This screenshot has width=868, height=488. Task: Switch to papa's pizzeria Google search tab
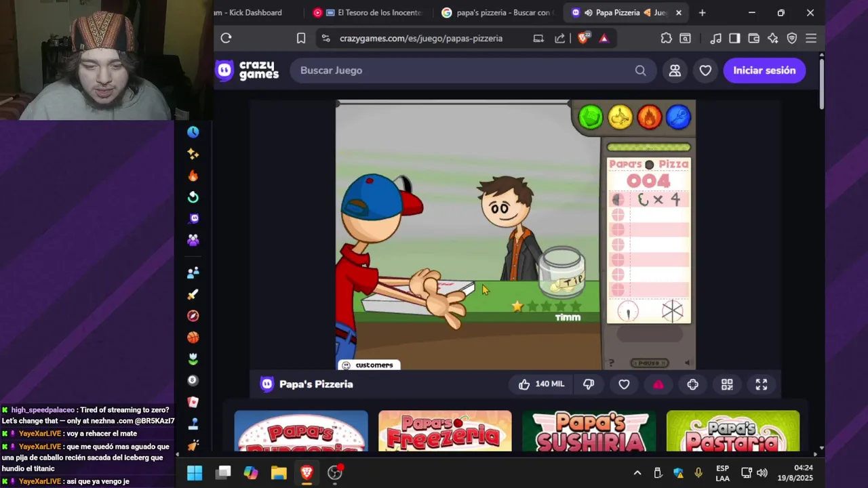click(x=497, y=13)
